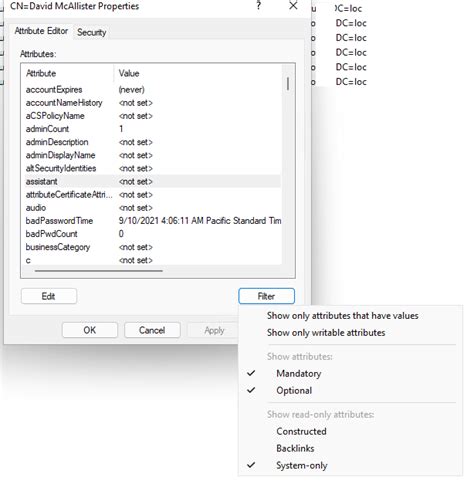Click the 9/10/2021 4:06:11 AM timestamp value

click(200, 221)
